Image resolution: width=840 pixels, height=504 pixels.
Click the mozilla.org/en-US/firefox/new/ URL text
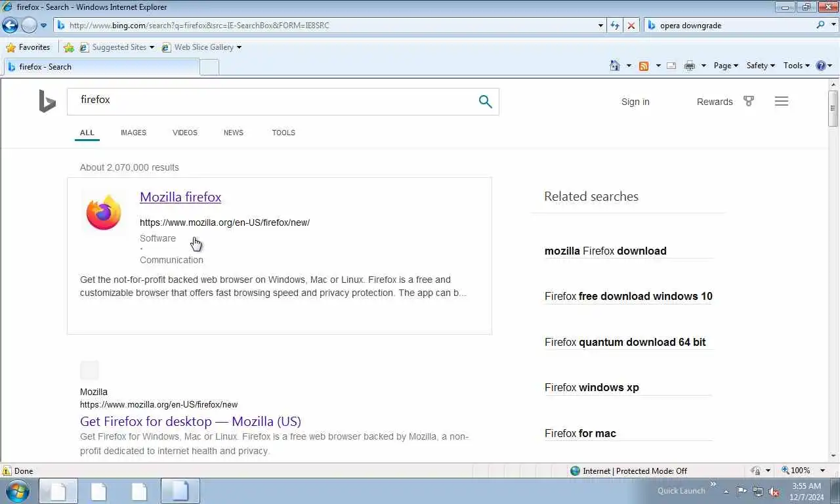[x=224, y=222]
